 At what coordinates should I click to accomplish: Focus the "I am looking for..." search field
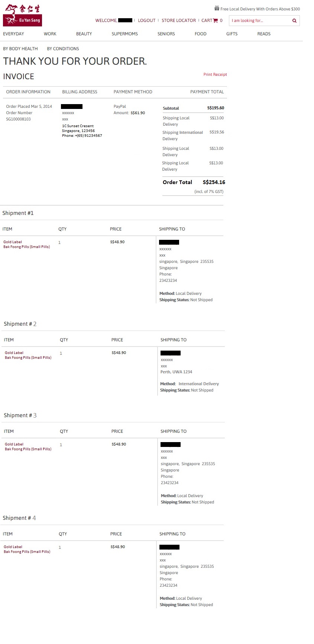pos(259,21)
